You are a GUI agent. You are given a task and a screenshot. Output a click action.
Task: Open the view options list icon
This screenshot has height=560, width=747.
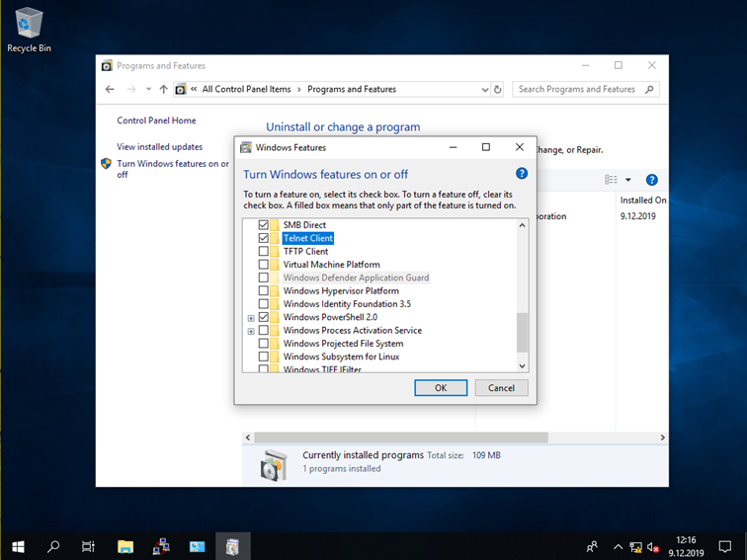611,180
